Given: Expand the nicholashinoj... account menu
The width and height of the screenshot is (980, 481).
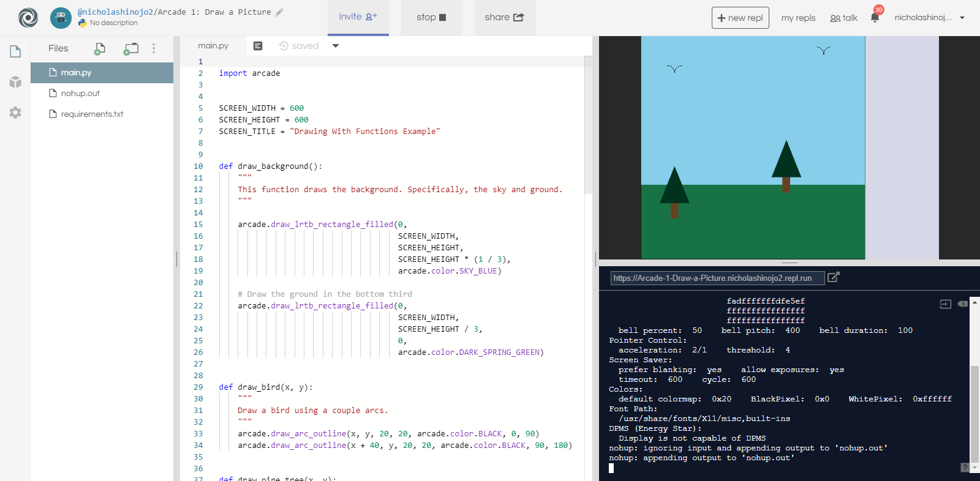Looking at the screenshot, I should [x=930, y=18].
